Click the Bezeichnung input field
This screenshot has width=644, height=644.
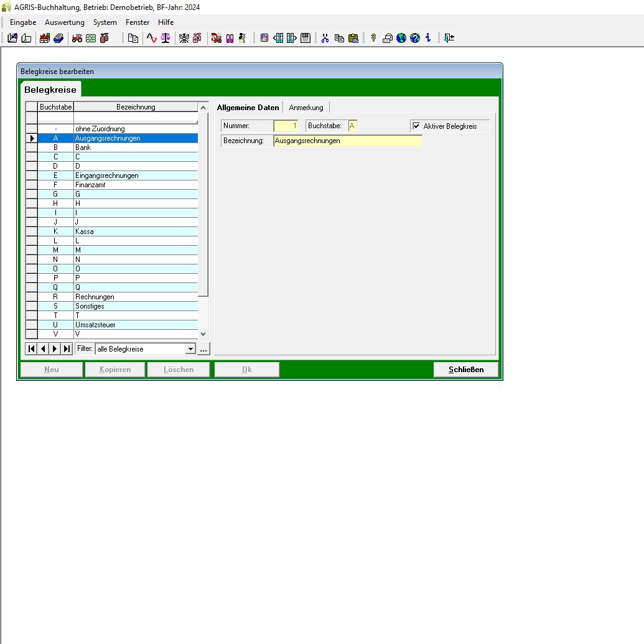click(347, 141)
